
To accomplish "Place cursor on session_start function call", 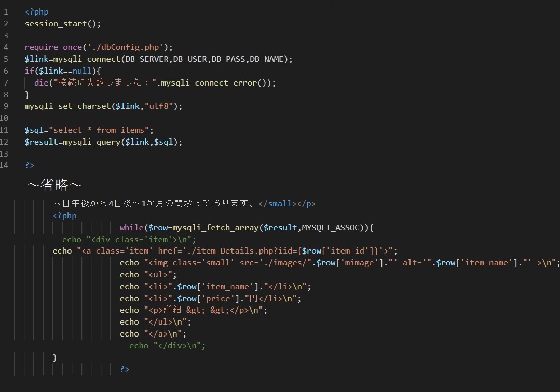I will coord(58,24).
